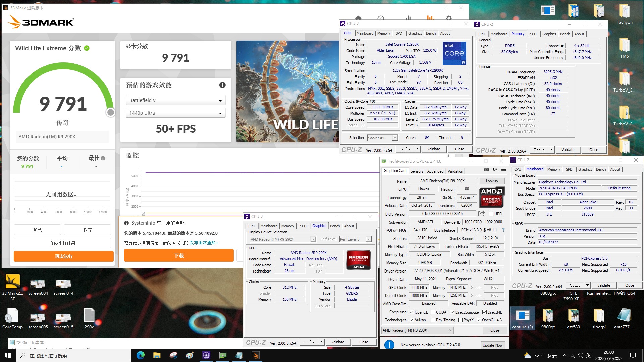Toggle the Vulkan checkbox
Viewport: 644px width, 362px height.
pos(412,320)
